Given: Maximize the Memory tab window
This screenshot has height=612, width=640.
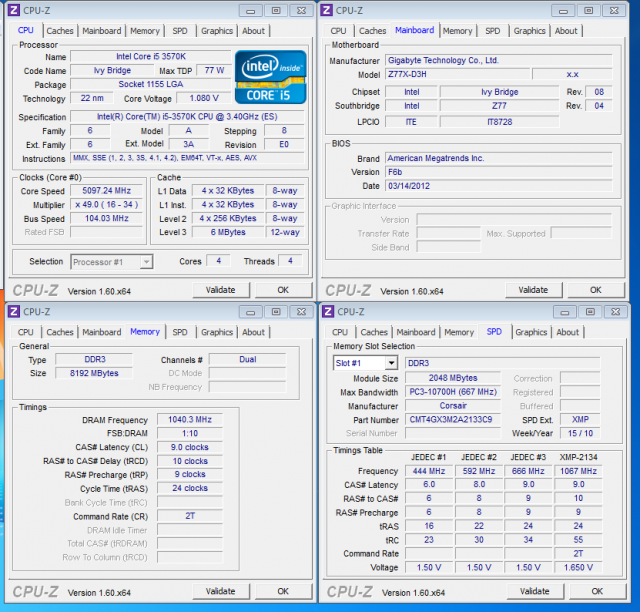Looking at the screenshot, I should coord(276,312).
